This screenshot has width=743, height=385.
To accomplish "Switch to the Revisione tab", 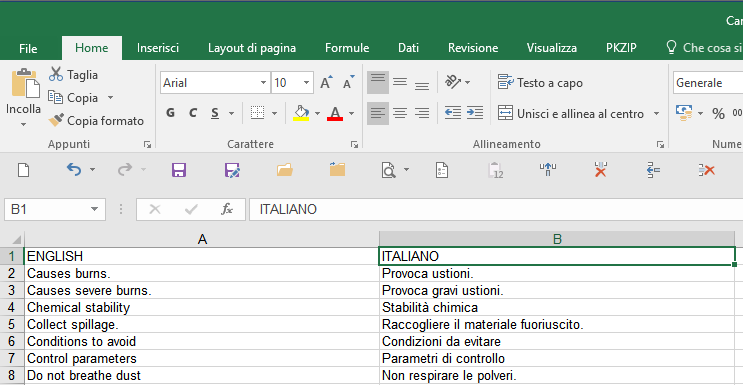I will [473, 48].
